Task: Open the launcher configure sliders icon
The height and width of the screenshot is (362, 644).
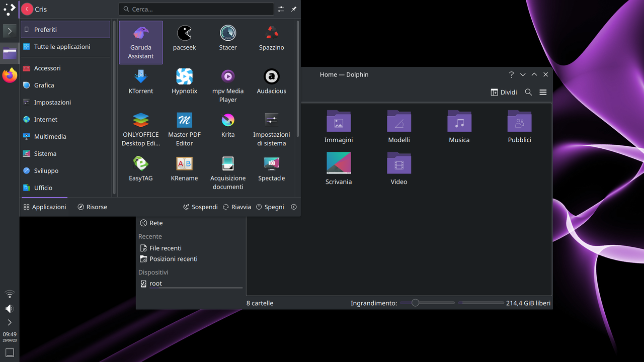Action: [281, 9]
